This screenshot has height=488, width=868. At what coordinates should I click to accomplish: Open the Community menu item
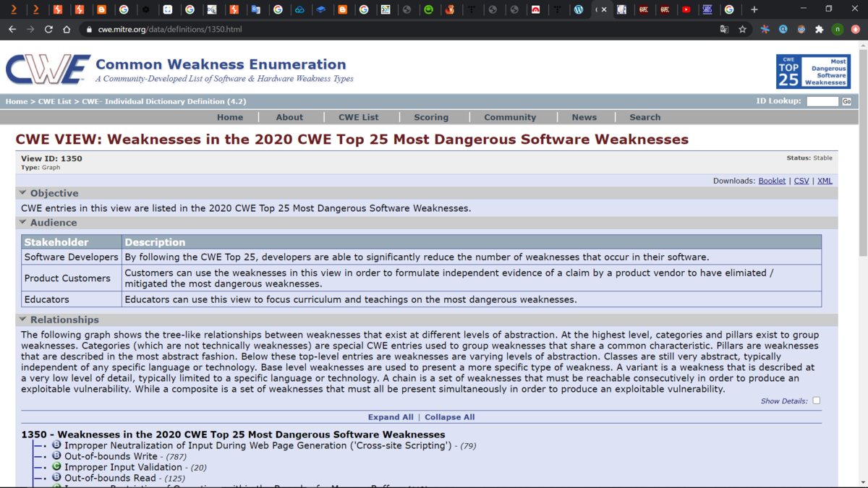pyautogui.click(x=510, y=117)
